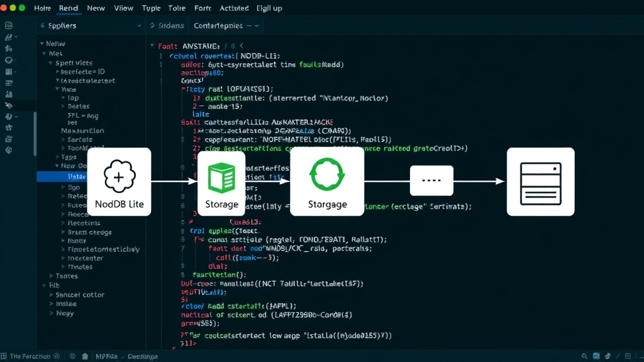
Task: Select the Finpetatomestichely tree item
Action: (x=104, y=249)
